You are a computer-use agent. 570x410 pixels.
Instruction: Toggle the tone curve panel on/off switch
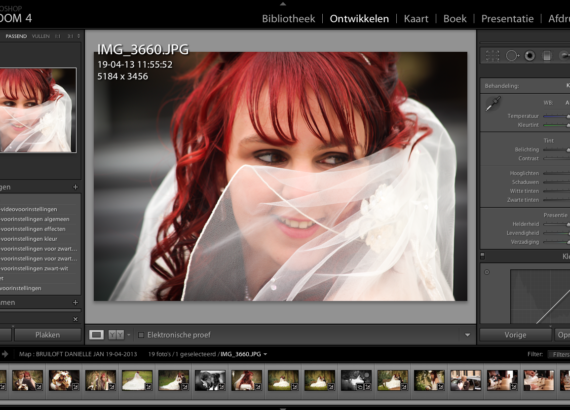click(482, 256)
